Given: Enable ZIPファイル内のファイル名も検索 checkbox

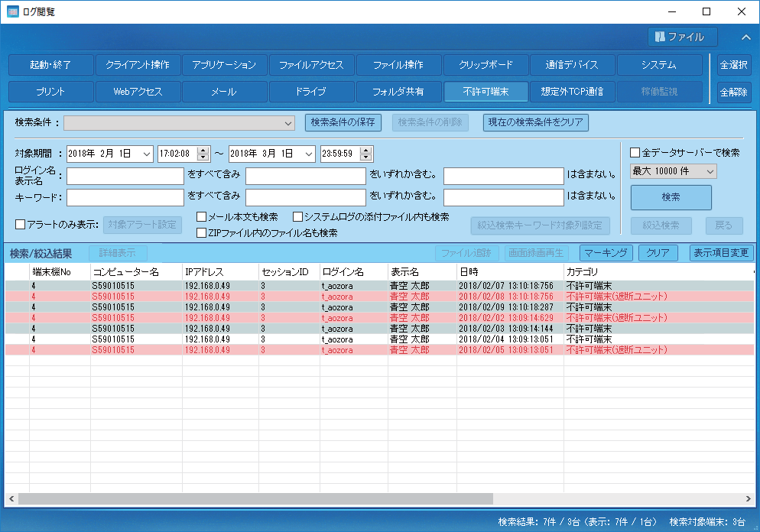Looking at the screenshot, I should click(202, 233).
